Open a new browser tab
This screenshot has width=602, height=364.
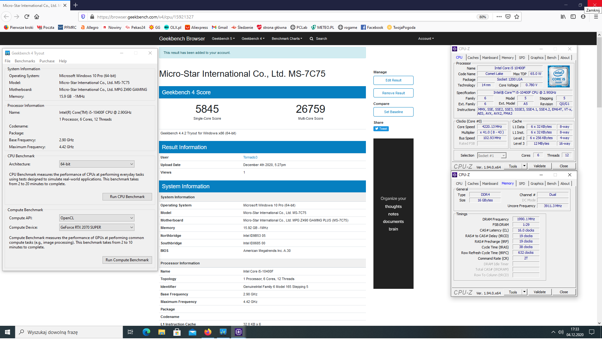76,5
